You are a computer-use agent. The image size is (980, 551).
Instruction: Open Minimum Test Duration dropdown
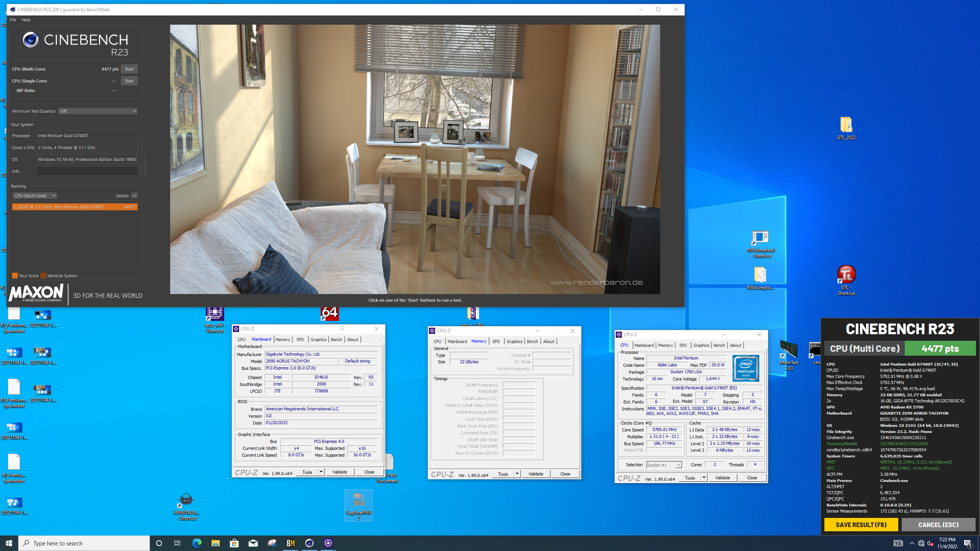[98, 111]
